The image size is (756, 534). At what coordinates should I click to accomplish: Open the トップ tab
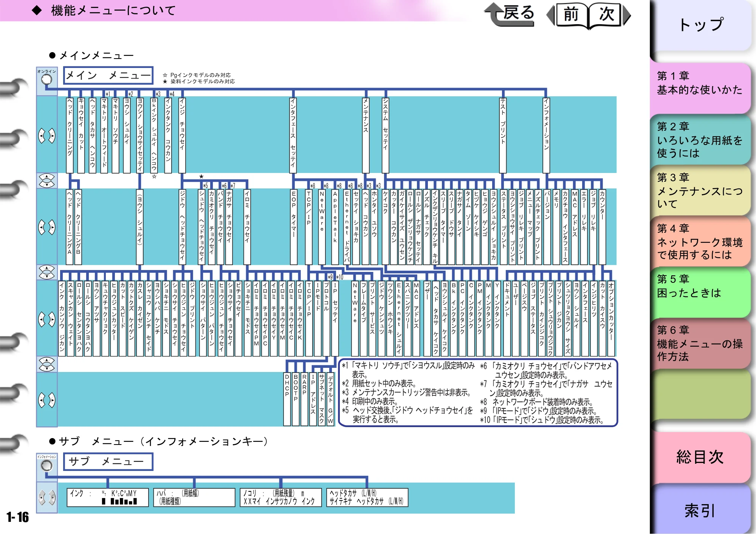click(701, 25)
